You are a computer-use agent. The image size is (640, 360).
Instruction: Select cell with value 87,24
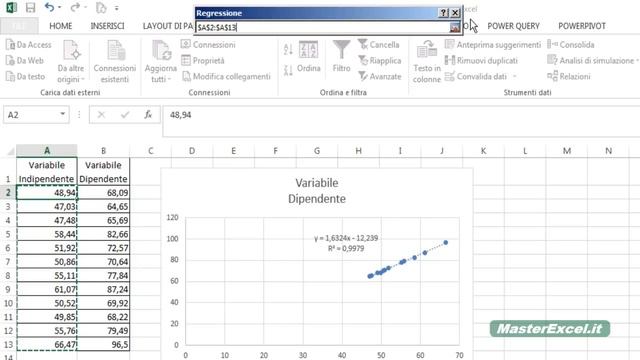[103, 289]
